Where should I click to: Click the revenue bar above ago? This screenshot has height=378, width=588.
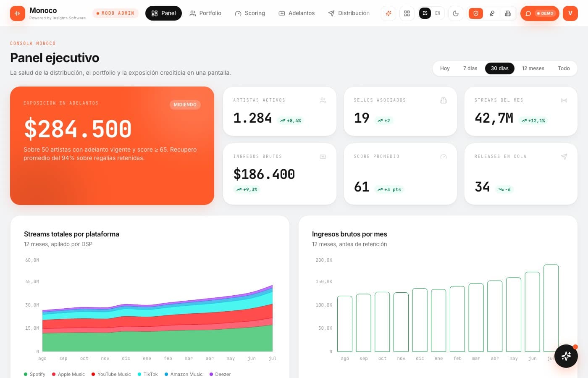345,324
